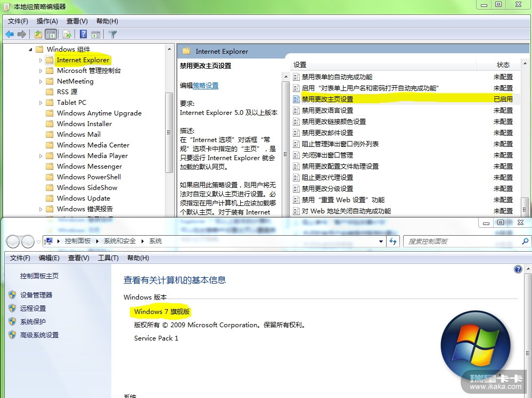Click round Back button in the System window
Viewport: 532px width, 398px height.
coord(13,242)
